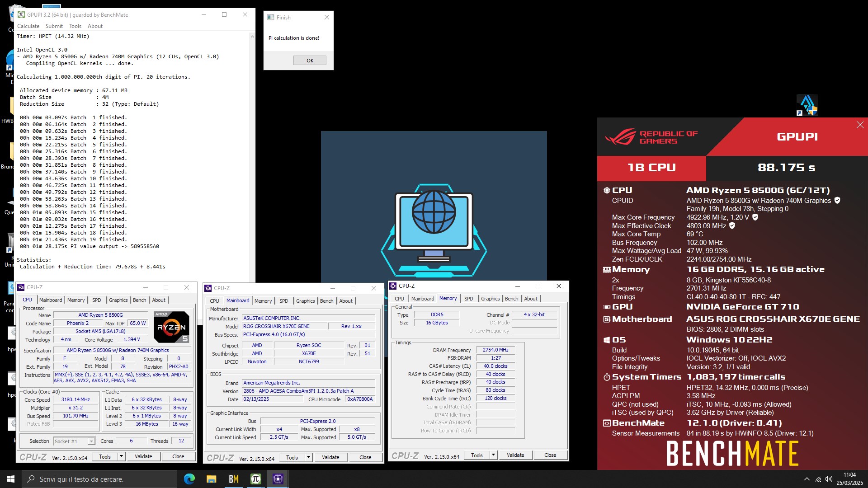Open the Calculate menu in GPUPI
This screenshot has width=868, height=488.
pos(28,26)
